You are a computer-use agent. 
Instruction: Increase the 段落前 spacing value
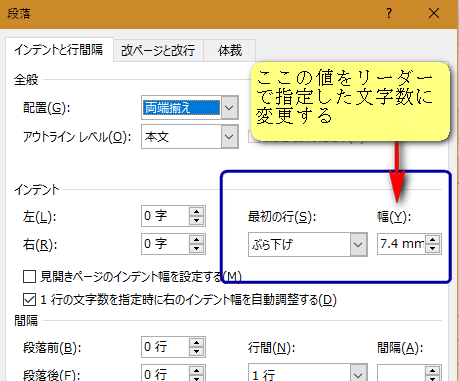[x=196, y=343]
